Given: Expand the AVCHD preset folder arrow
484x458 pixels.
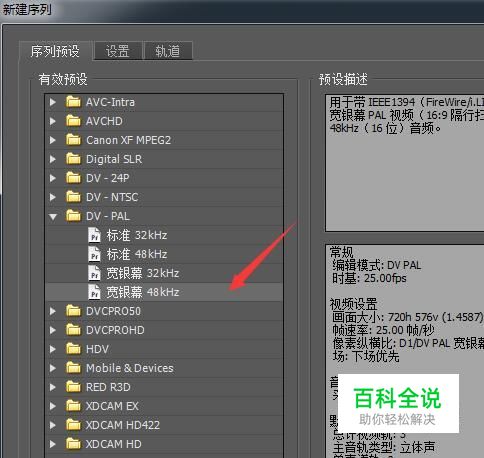Looking at the screenshot, I should [x=53, y=121].
